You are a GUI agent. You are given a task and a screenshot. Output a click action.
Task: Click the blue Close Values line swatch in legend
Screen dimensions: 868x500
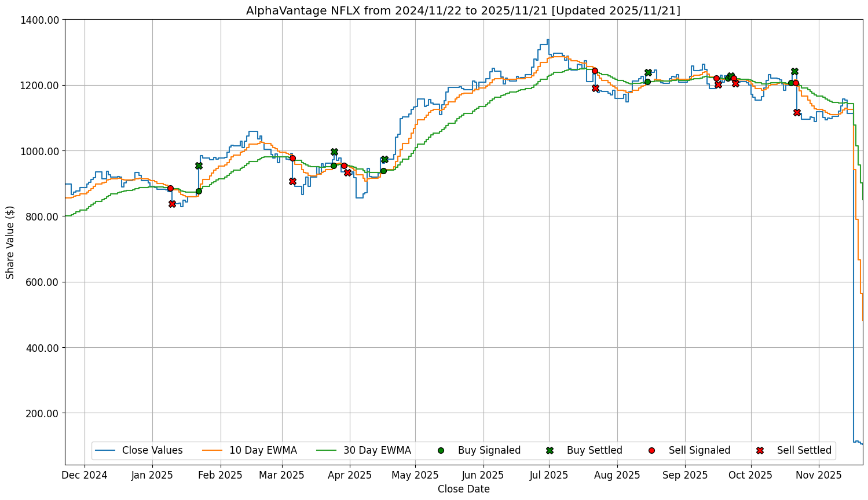pos(106,450)
